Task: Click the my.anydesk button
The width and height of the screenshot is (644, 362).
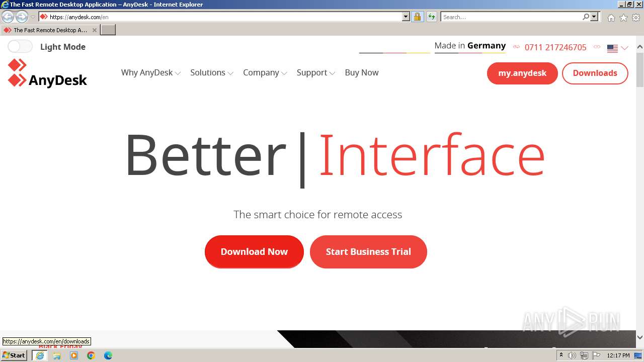Action: point(522,73)
